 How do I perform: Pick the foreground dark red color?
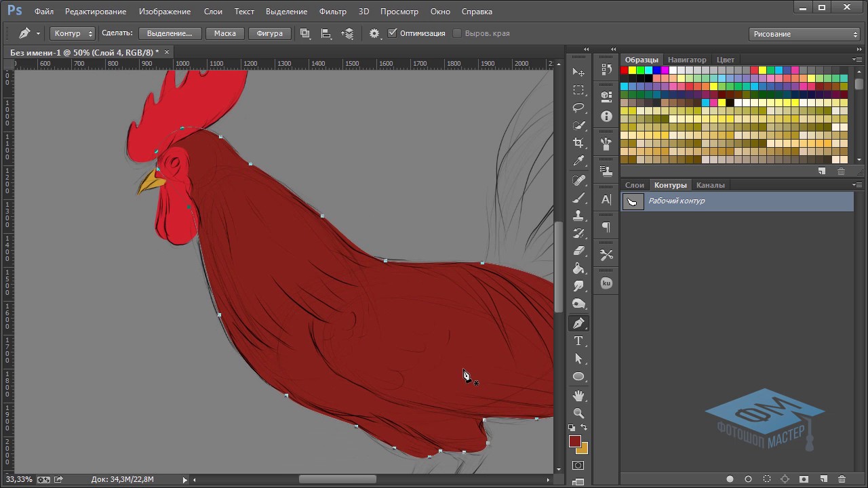[574, 441]
